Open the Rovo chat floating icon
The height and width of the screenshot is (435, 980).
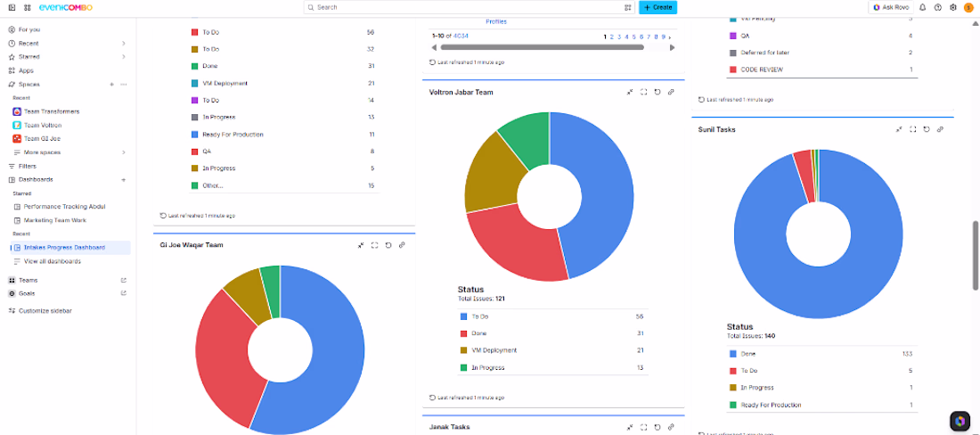(x=960, y=422)
